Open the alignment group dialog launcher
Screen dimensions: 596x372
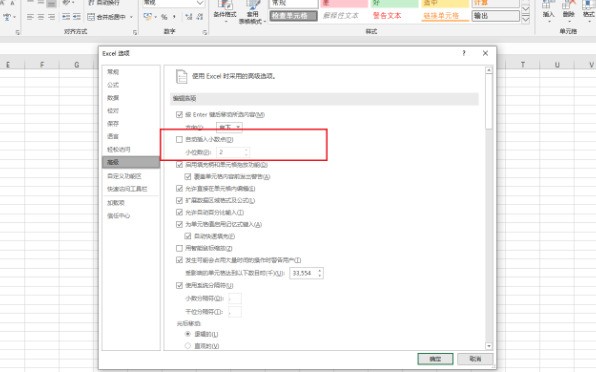click(x=135, y=33)
